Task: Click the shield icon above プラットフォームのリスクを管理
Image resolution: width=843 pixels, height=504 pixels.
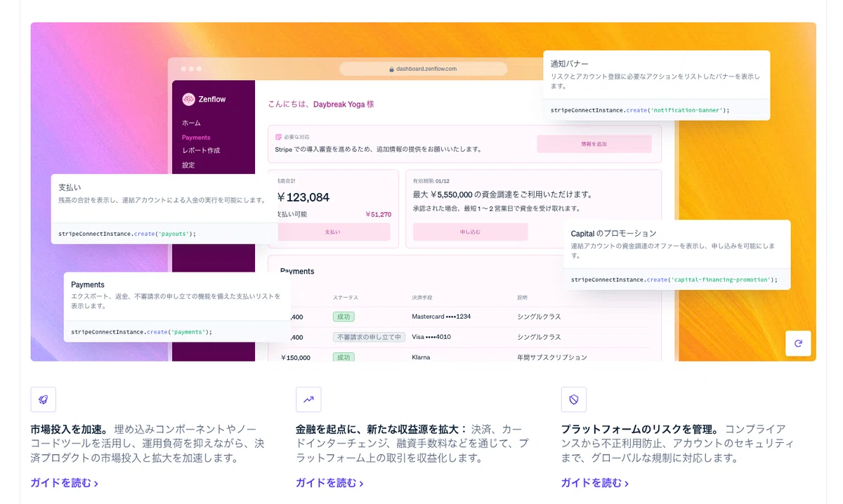Action: 573,399
